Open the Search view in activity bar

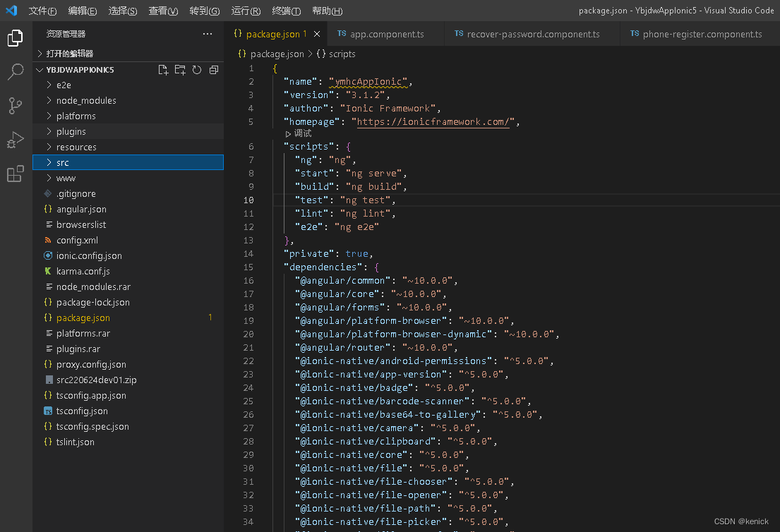pos(16,72)
